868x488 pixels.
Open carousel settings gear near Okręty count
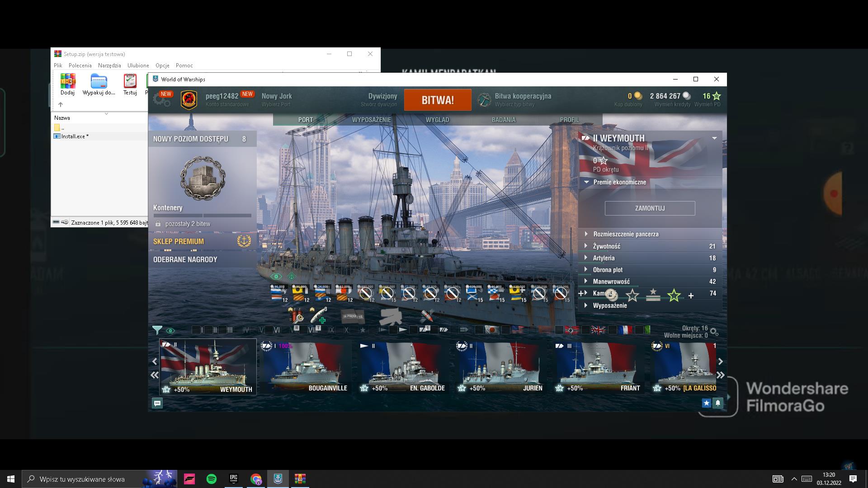click(x=714, y=332)
